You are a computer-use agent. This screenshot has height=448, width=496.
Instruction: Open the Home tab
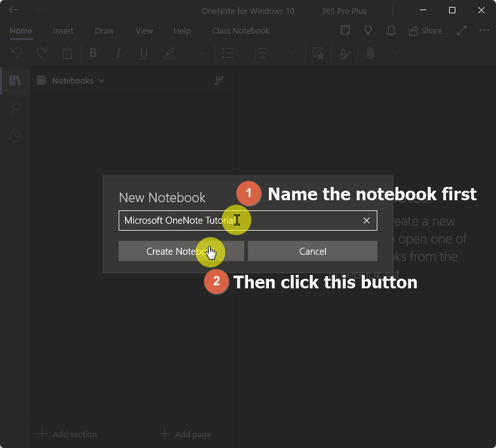coord(21,30)
